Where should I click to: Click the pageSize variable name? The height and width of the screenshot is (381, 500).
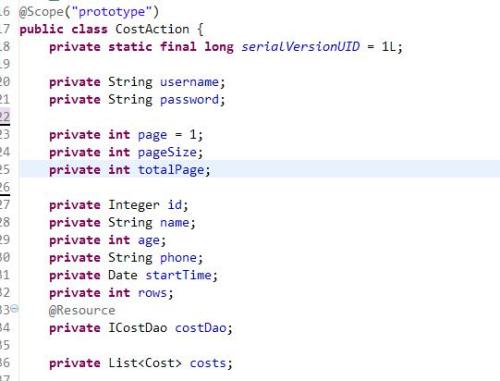(x=167, y=153)
